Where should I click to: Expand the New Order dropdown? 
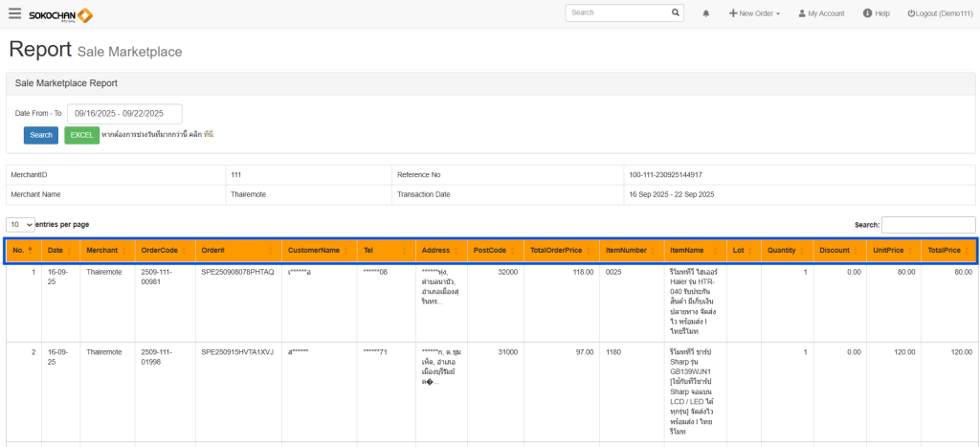[754, 13]
